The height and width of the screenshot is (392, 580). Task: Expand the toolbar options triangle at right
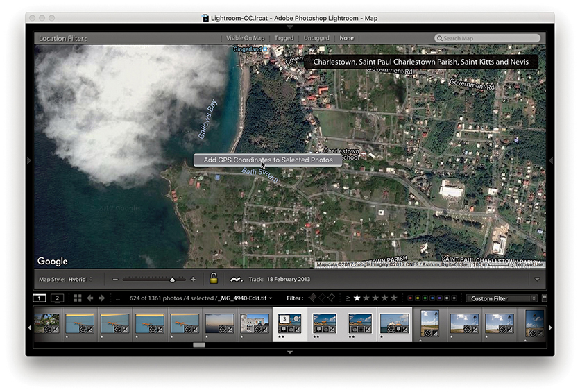click(536, 279)
